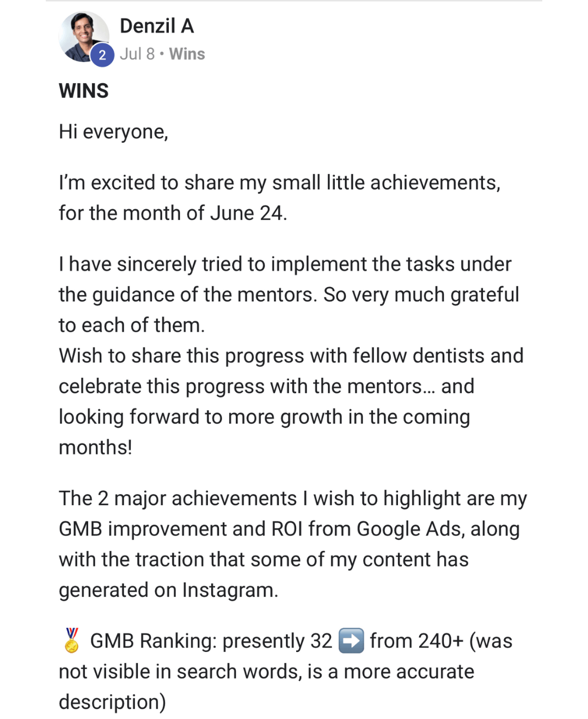Click the 'for the month of June 24.' line
The width and height of the screenshot is (588, 719).
(173, 213)
